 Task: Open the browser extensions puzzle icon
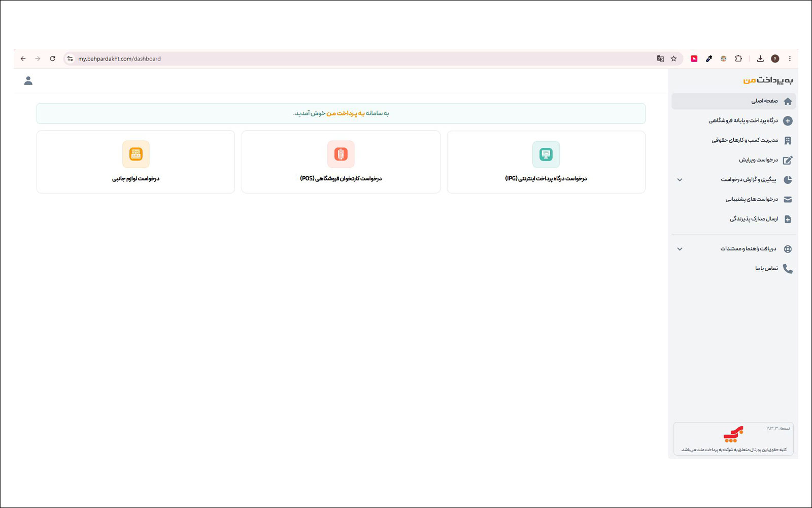pyautogui.click(x=738, y=59)
